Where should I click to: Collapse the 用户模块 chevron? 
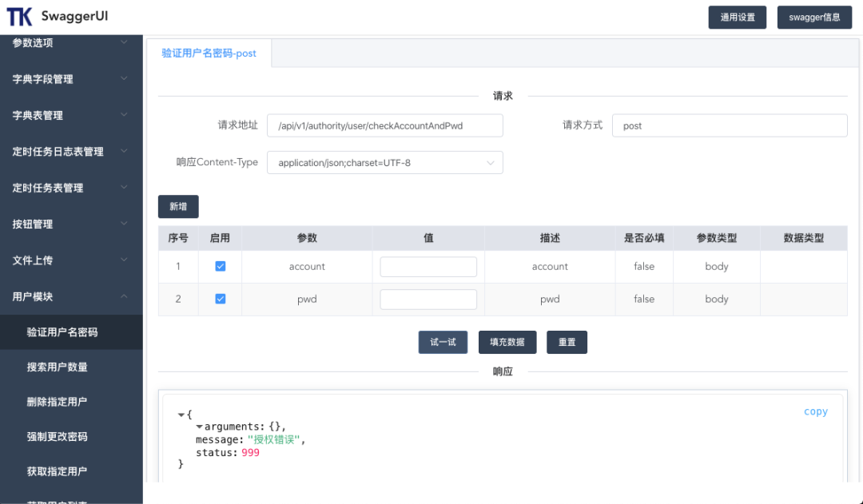point(124,296)
